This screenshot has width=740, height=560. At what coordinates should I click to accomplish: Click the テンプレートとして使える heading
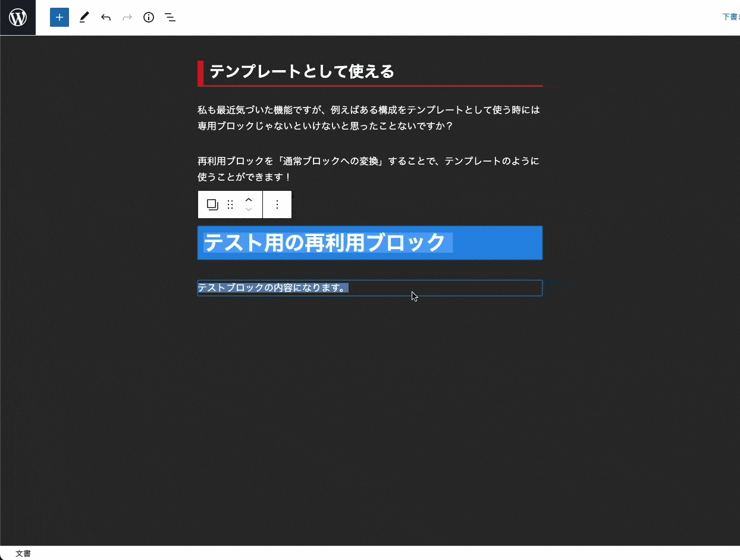coord(302,72)
